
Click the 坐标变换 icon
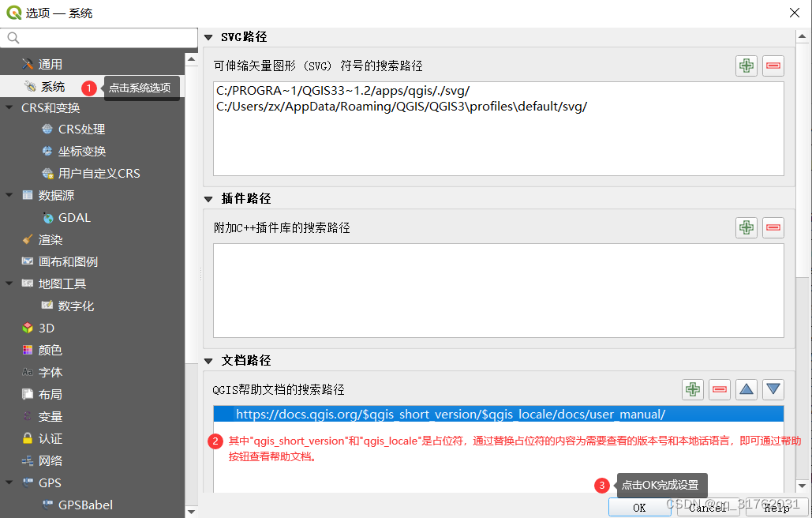pyautogui.click(x=47, y=152)
